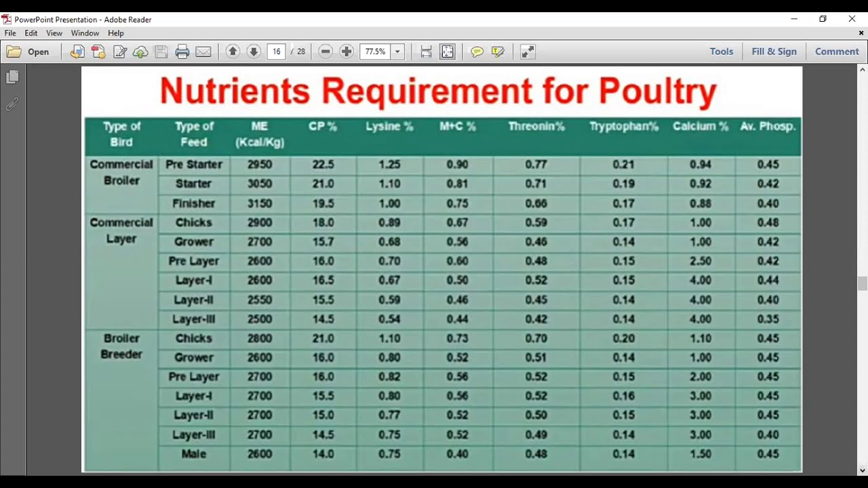Viewport: 868px width, 488px height.
Task: Click the CP value '22.5'
Action: 323,165
